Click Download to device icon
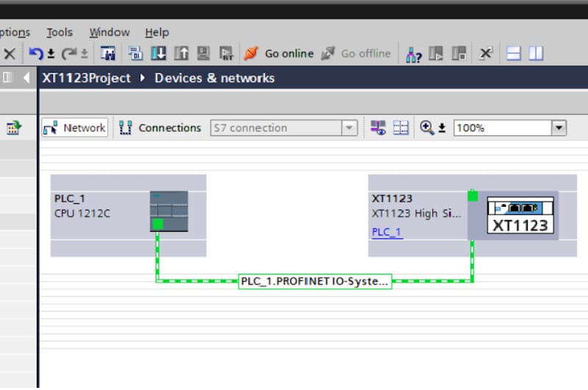588x390 pixels. tap(158, 54)
